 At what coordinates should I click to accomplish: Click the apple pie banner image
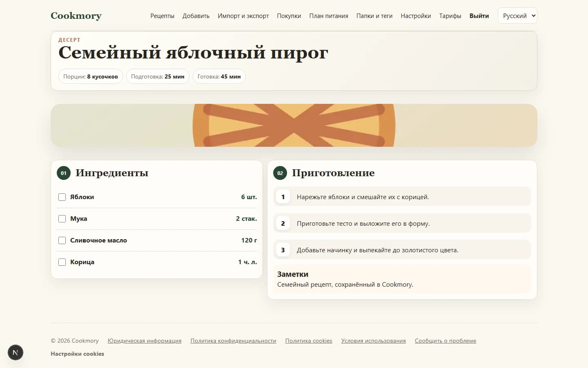pyautogui.click(x=294, y=125)
